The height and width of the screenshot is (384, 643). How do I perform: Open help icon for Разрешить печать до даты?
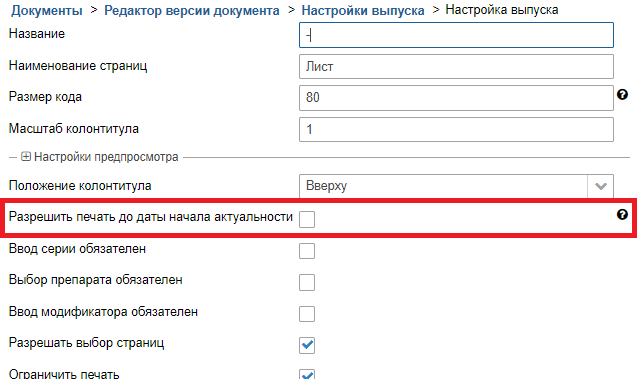(622, 215)
